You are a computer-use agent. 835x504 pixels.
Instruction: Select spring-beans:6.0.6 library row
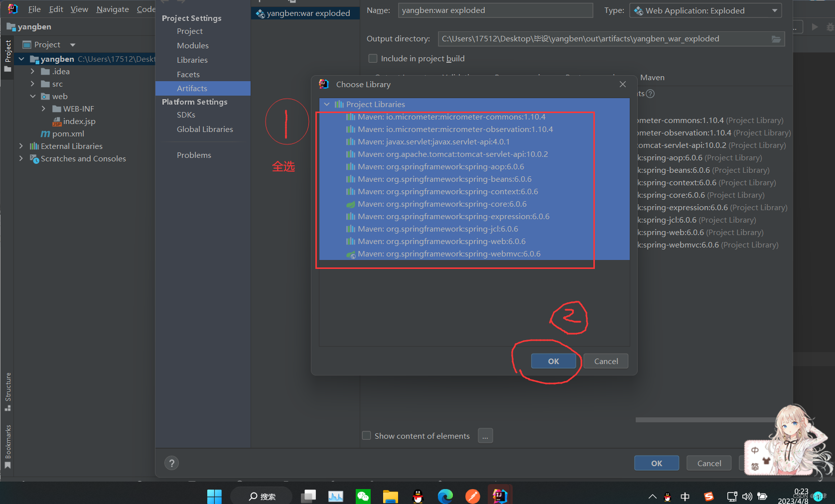[x=474, y=179]
